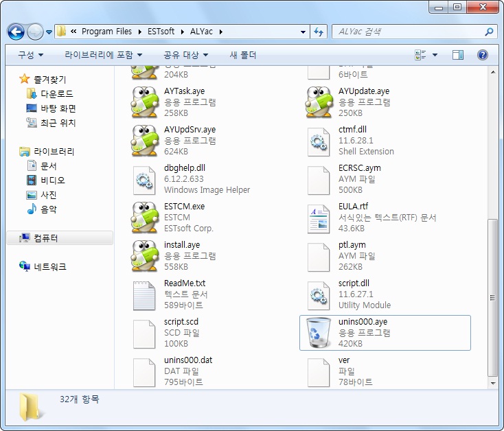Image resolution: width=504 pixels, height=431 pixels.
Task: Expand the address bar history dropdown
Action: point(303,32)
